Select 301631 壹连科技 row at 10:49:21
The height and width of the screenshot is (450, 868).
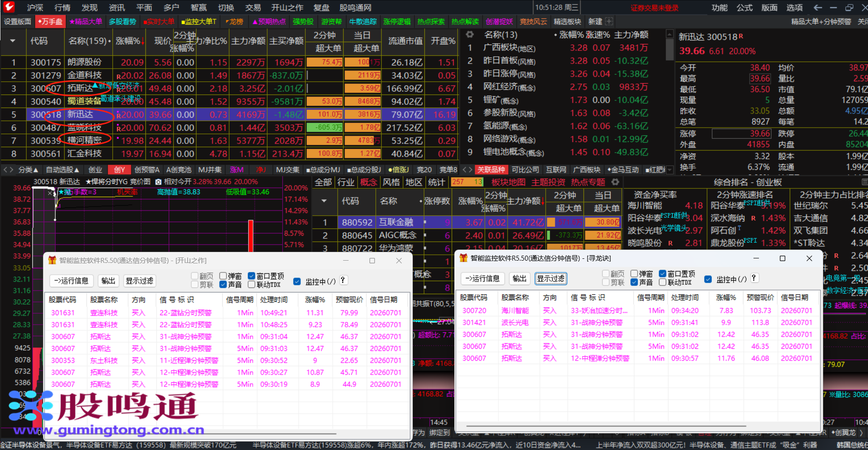point(227,313)
